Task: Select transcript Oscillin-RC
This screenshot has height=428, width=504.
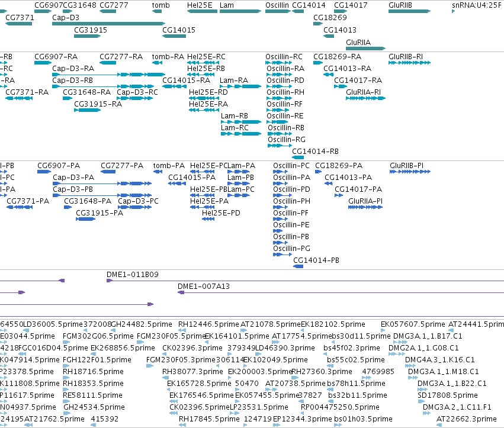Action: pos(278,63)
